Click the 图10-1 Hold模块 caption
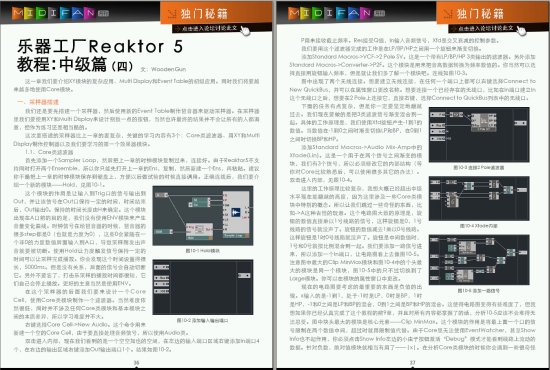The width and height of the screenshot is (550, 370). pos(203,251)
